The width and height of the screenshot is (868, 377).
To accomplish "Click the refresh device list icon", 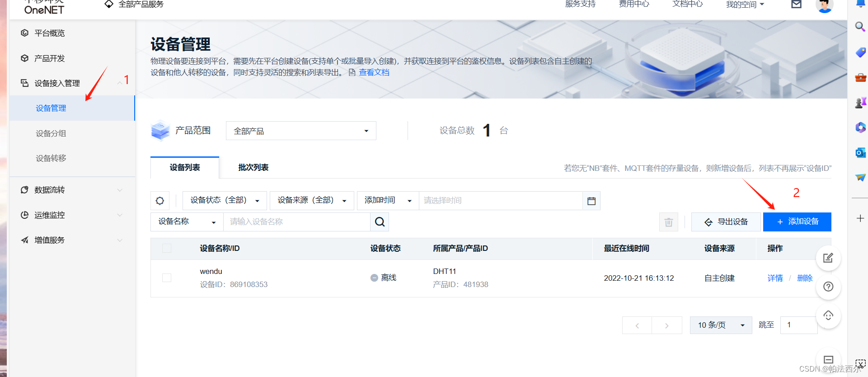I will pos(160,201).
